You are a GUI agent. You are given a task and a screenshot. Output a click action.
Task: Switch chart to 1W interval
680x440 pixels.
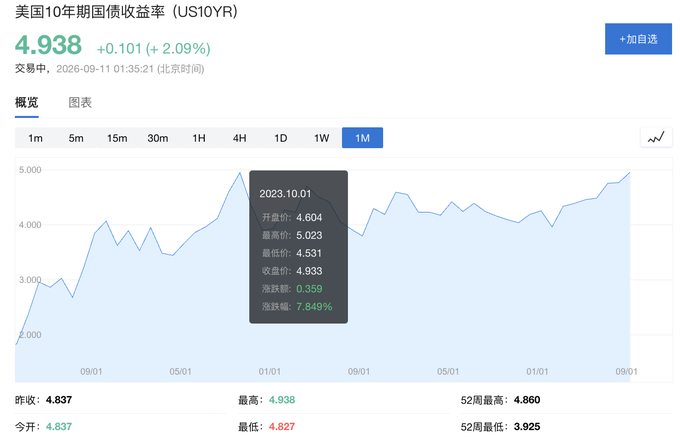point(321,138)
